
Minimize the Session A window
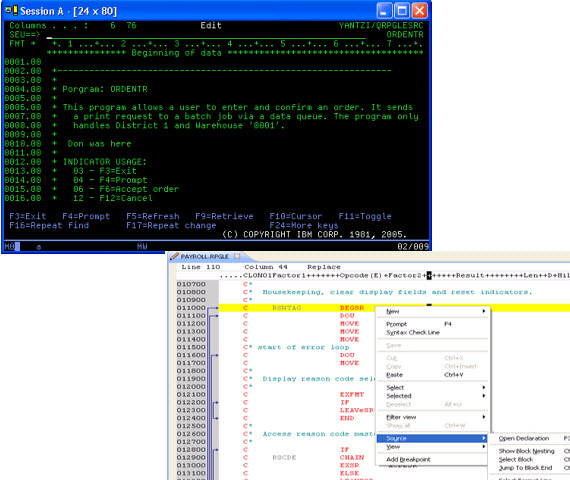pyautogui.click(x=384, y=11)
